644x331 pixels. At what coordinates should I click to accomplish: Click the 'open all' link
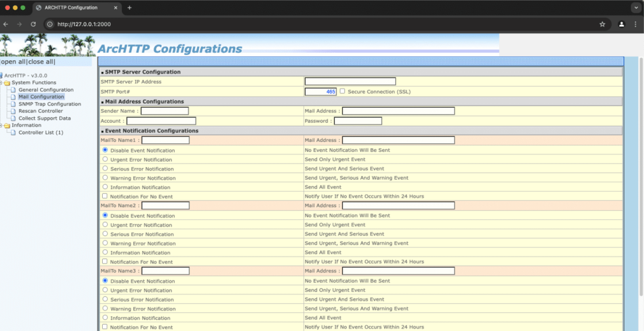[13, 62]
